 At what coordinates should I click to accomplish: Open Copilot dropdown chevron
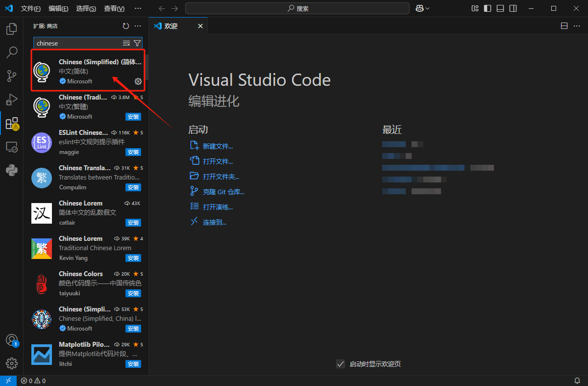pos(427,8)
